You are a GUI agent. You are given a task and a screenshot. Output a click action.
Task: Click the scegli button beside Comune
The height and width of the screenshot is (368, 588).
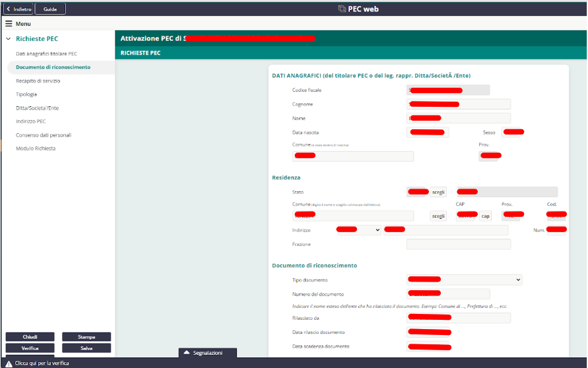(x=438, y=216)
